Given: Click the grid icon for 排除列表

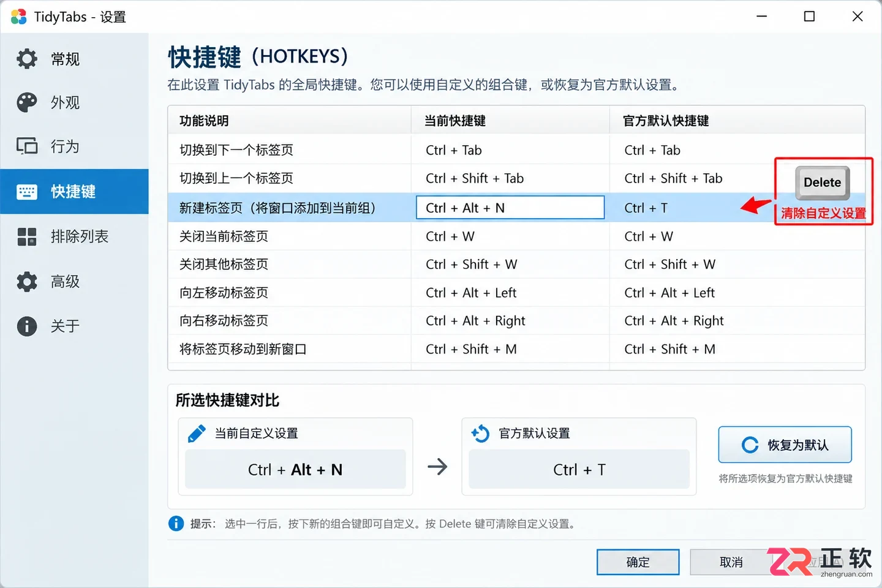Looking at the screenshot, I should 27,236.
